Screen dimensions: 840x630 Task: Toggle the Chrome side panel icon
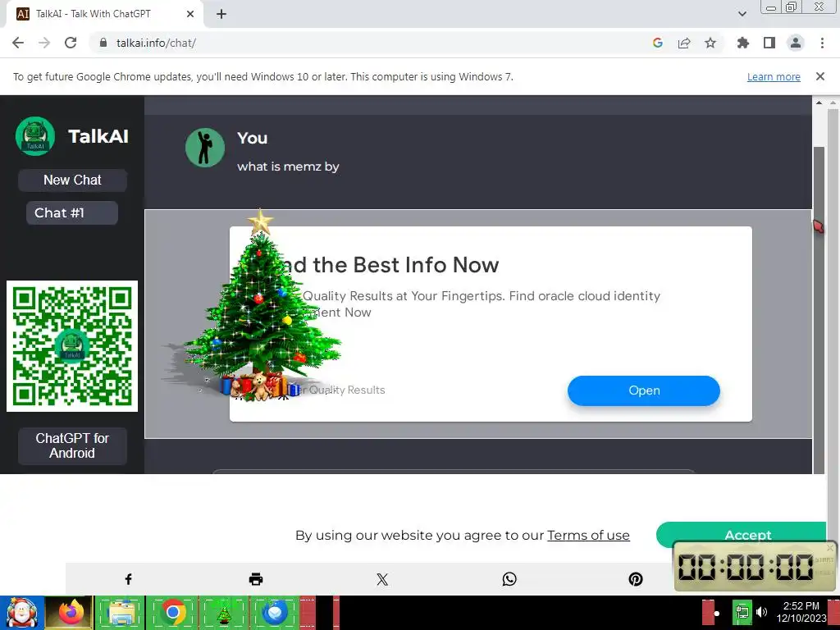point(769,43)
